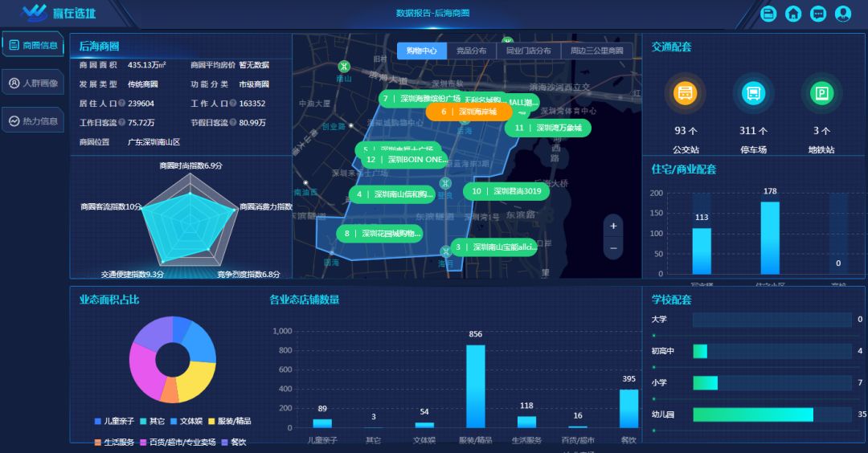The height and width of the screenshot is (453, 868).
Task: Switch to 竞品分布 map tab
Action: click(x=471, y=51)
